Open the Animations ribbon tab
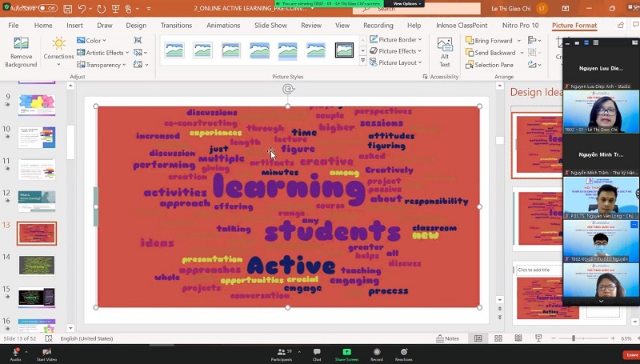 click(x=223, y=25)
